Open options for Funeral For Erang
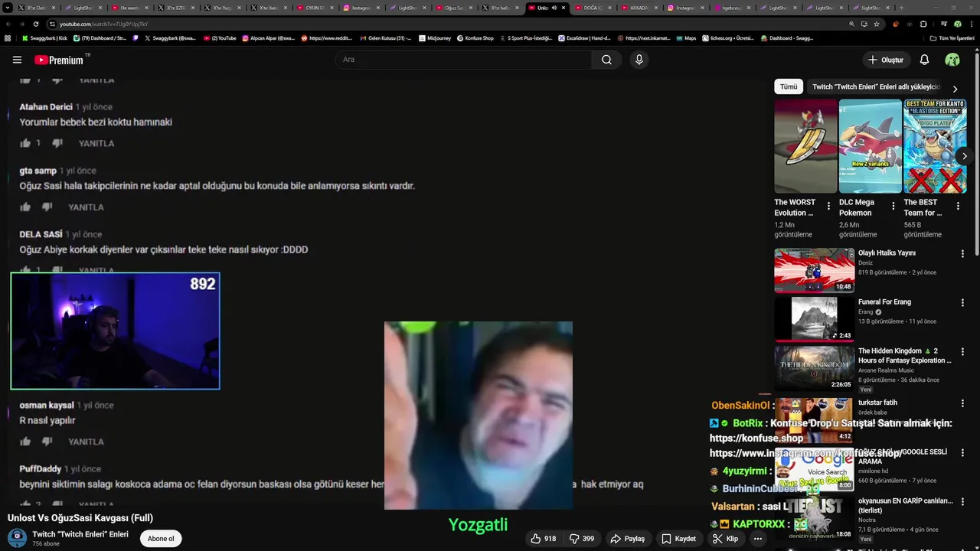This screenshot has width=980, height=551. (x=962, y=303)
